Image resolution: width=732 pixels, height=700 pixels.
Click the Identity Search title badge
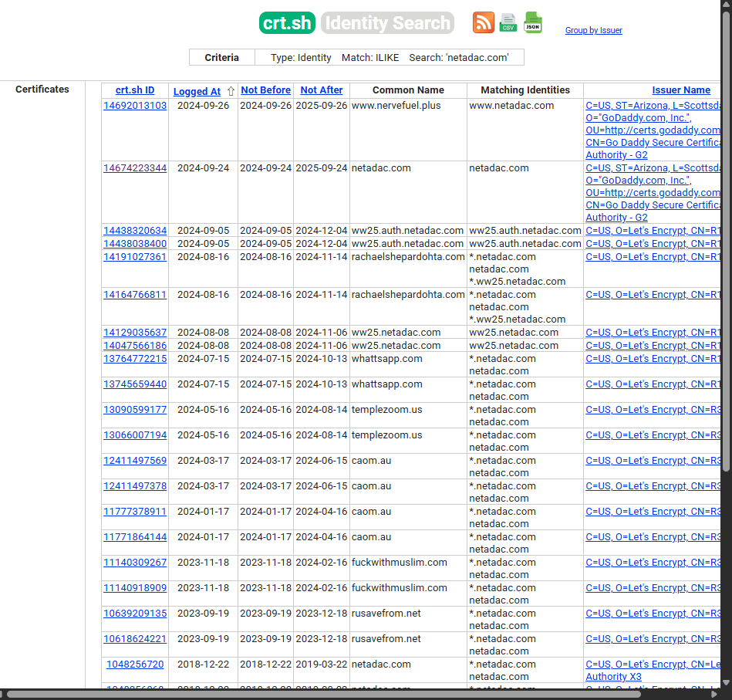click(387, 23)
